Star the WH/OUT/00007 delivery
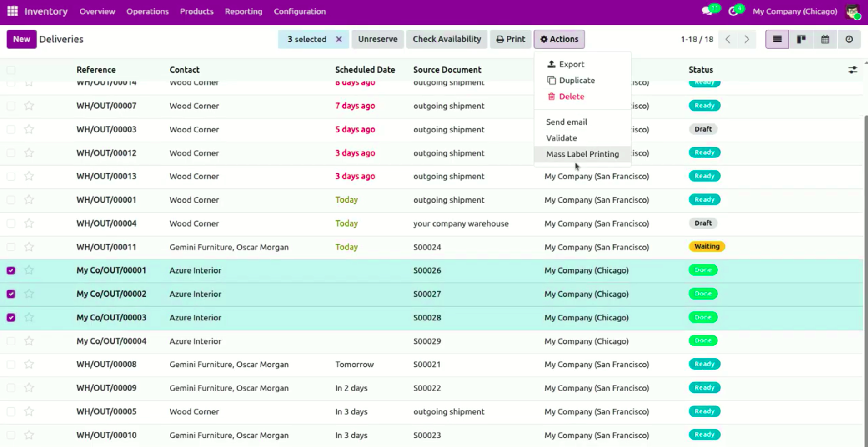The image size is (868, 447). point(29,106)
